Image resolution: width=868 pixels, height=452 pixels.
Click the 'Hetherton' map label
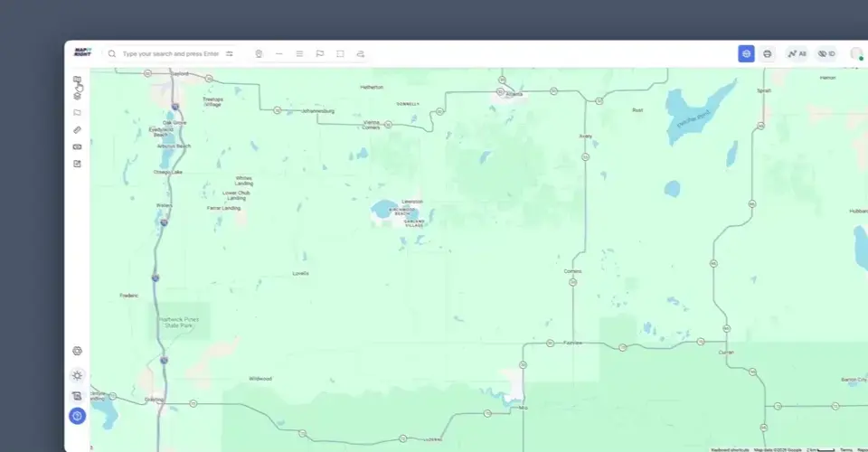[x=372, y=87]
